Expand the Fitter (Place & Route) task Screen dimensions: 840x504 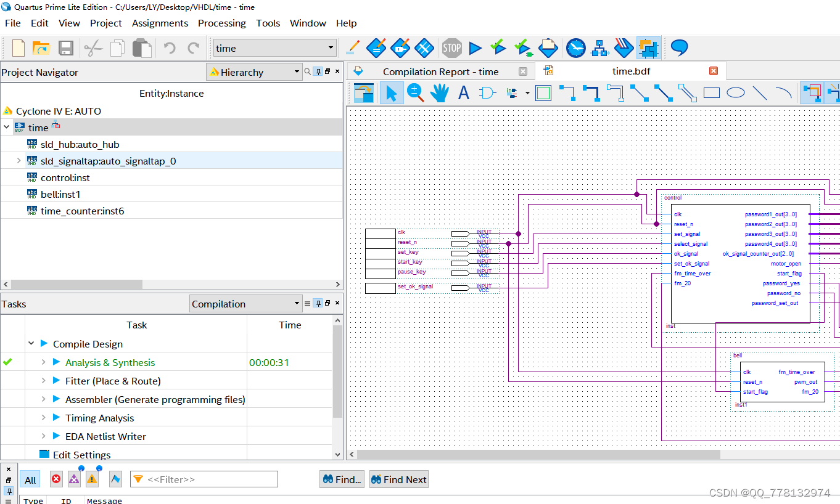click(43, 381)
